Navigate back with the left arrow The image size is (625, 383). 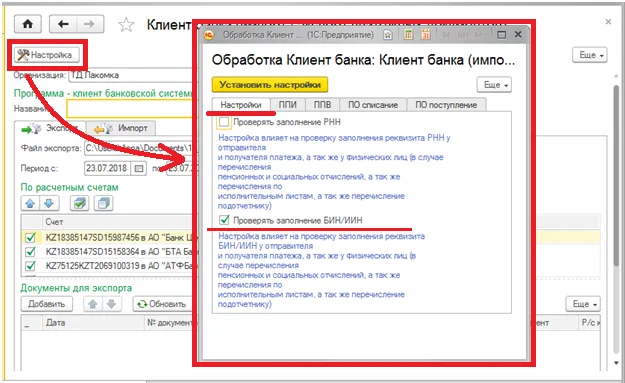(63, 24)
